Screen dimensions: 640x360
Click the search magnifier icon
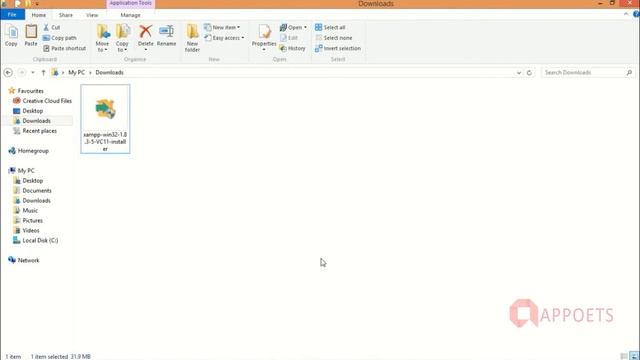[629, 73]
